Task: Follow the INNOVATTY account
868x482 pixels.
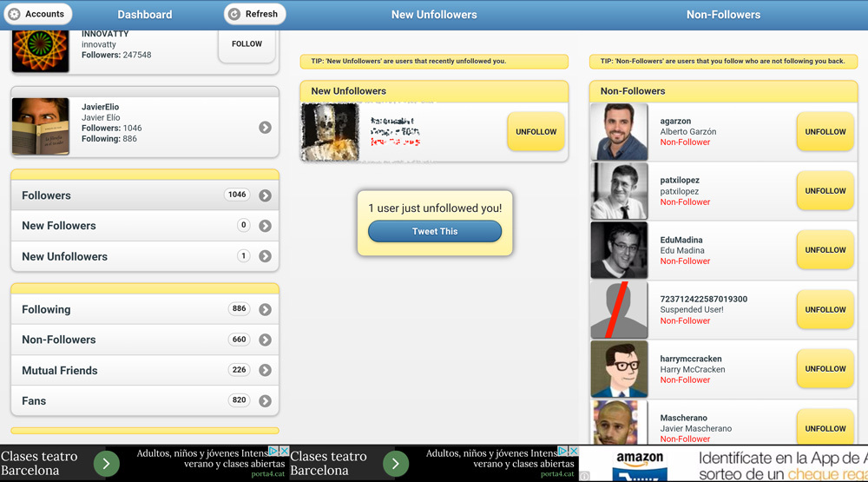Action: (x=247, y=43)
